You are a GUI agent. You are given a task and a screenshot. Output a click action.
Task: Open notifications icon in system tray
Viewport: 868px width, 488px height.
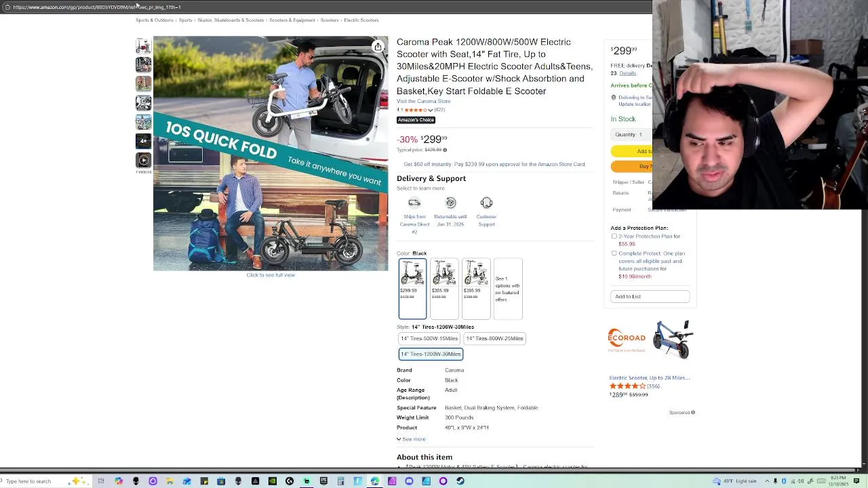(x=856, y=481)
